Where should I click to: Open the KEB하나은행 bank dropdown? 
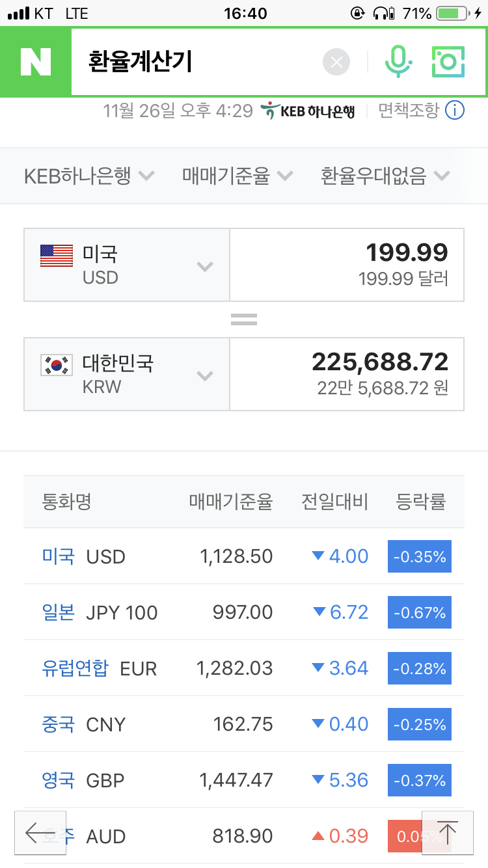pyautogui.click(x=88, y=176)
